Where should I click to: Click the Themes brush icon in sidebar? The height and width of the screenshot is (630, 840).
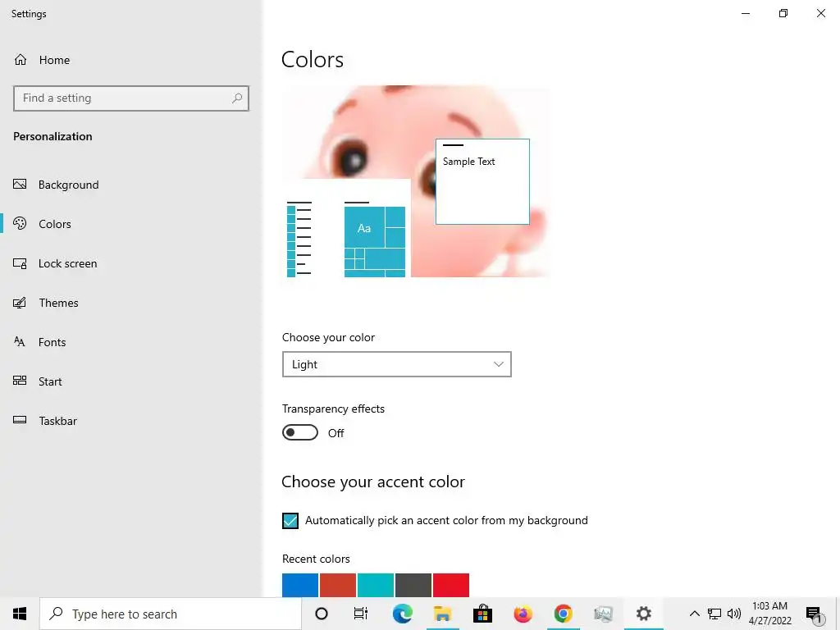click(20, 303)
